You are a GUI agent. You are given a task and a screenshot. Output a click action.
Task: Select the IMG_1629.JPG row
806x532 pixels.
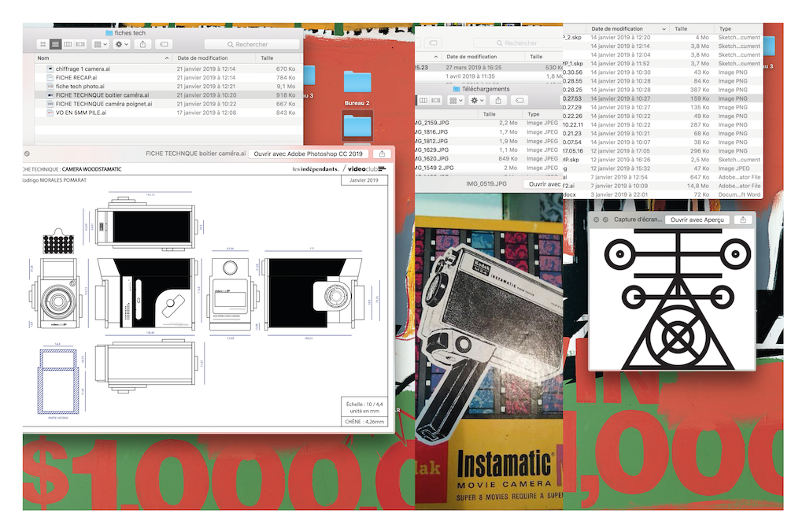coord(489,150)
